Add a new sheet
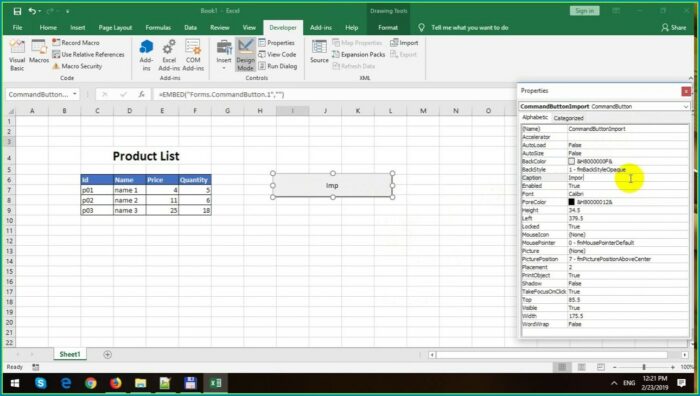This screenshot has height=396, width=700. pyautogui.click(x=107, y=354)
